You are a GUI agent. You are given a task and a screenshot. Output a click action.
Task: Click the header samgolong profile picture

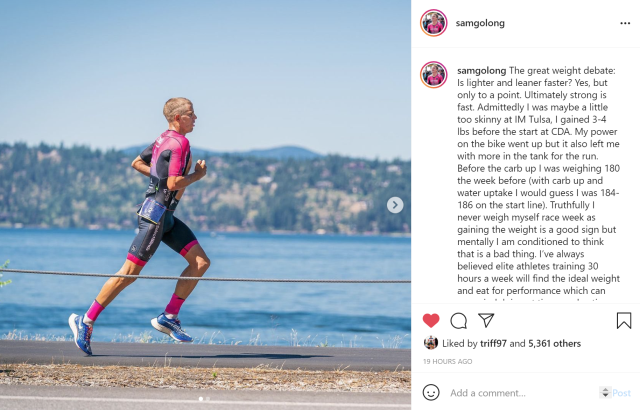point(433,23)
